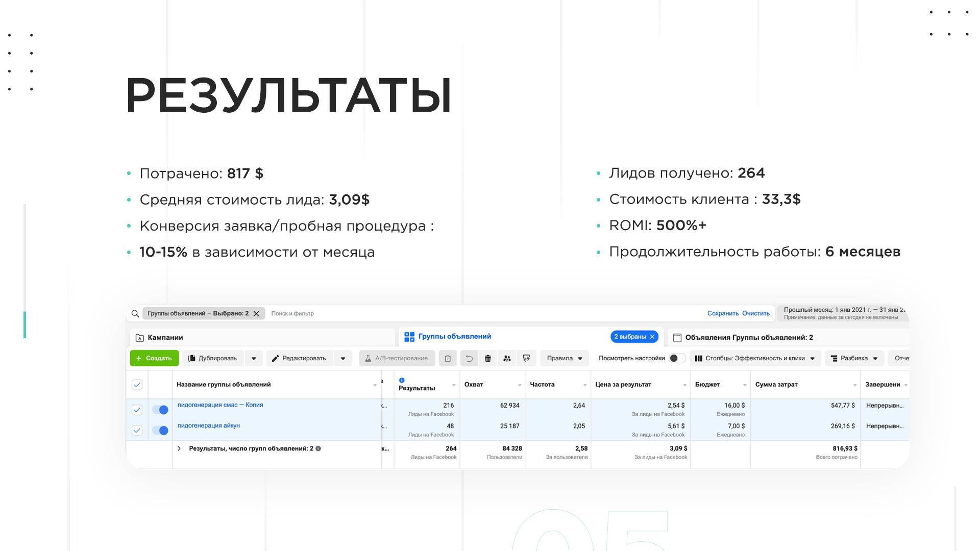Click the blue info icon above 'Результаты' header

tap(402, 380)
